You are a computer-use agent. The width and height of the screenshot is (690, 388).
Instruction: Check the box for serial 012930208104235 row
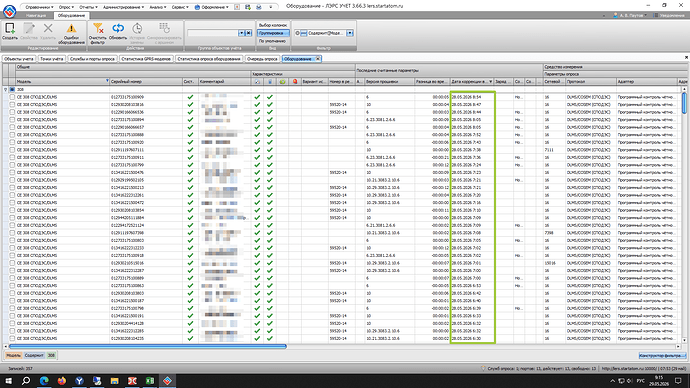point(12,338)
